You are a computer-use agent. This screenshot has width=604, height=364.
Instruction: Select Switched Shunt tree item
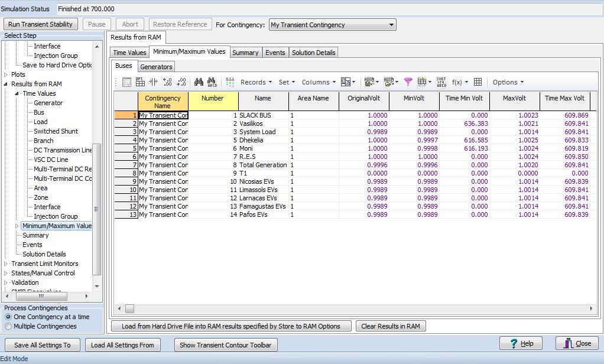(56, 131)
